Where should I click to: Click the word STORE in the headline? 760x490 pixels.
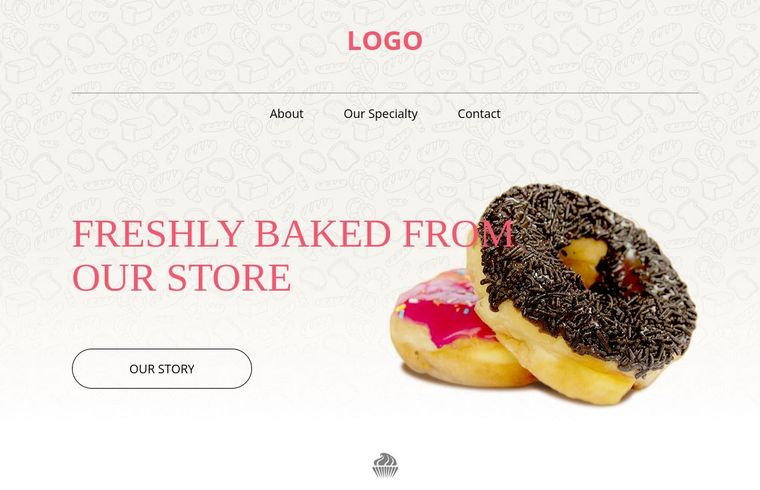tap(229, 278)
